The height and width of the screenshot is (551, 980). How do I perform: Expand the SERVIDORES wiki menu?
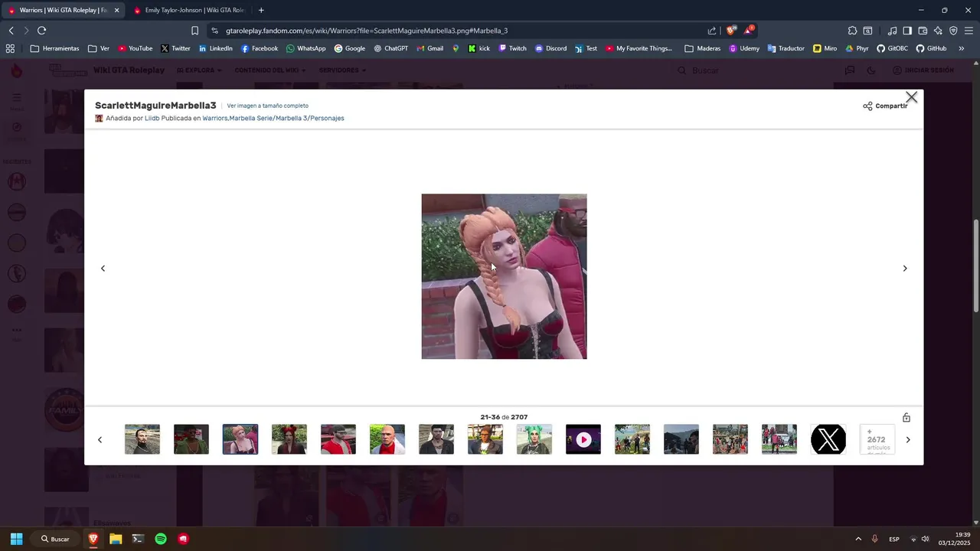[342, 70]
